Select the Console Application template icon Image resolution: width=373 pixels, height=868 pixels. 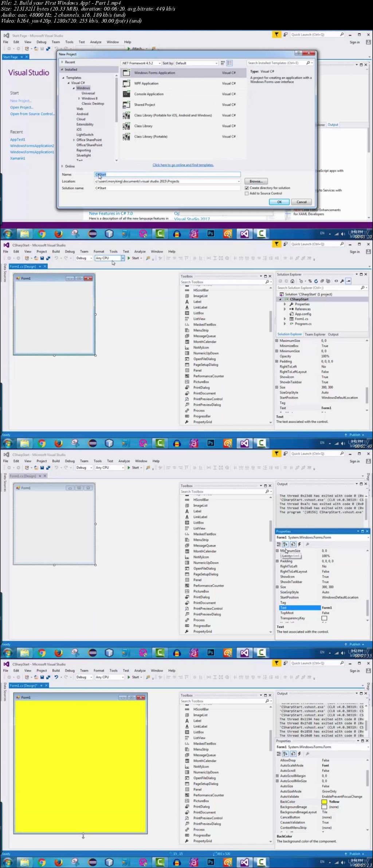tap(126, 94)
